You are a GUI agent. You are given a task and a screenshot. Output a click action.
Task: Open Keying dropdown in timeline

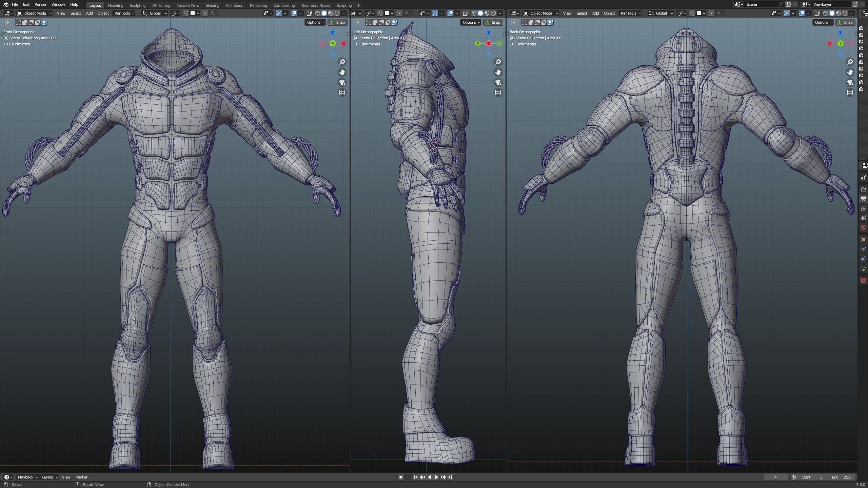(x=49, y=477)
